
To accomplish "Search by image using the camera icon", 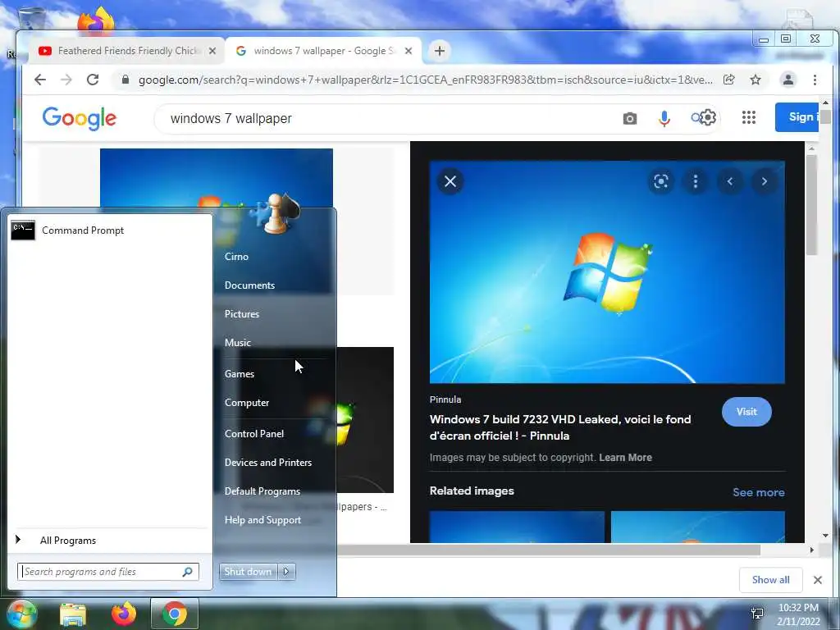I will coord(630,118).
